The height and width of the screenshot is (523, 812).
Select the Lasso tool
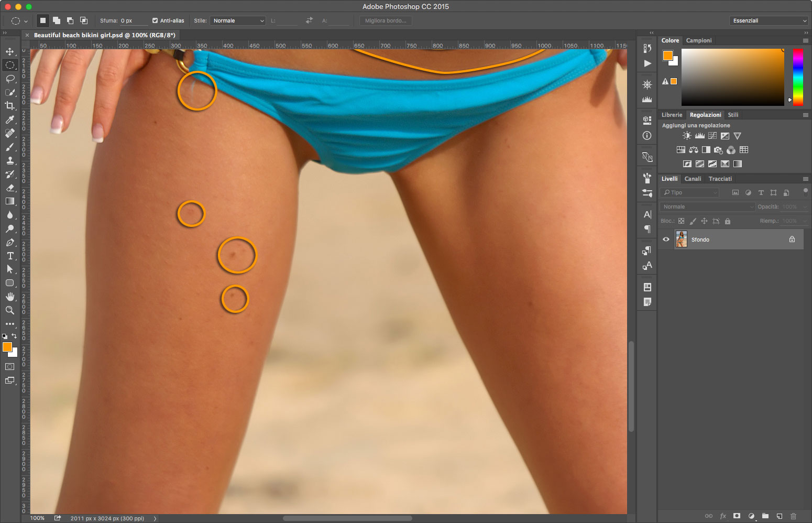coord(10,79)
